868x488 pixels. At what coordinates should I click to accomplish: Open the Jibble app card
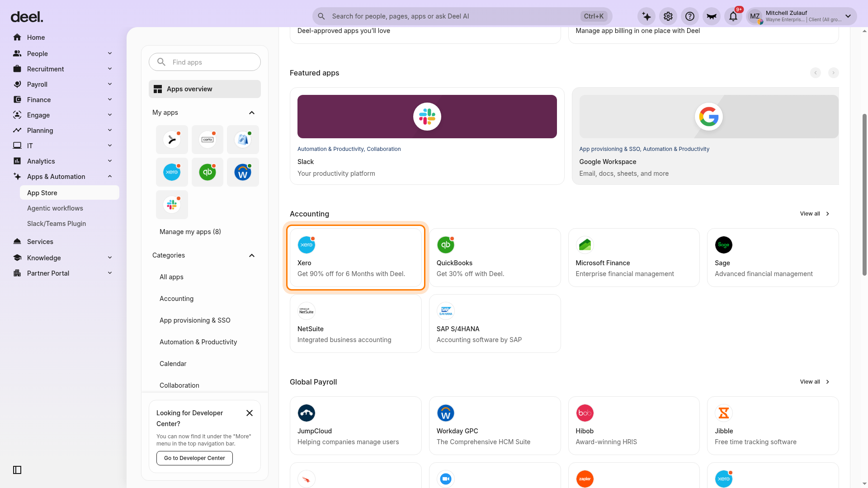(x=773, y=426)
